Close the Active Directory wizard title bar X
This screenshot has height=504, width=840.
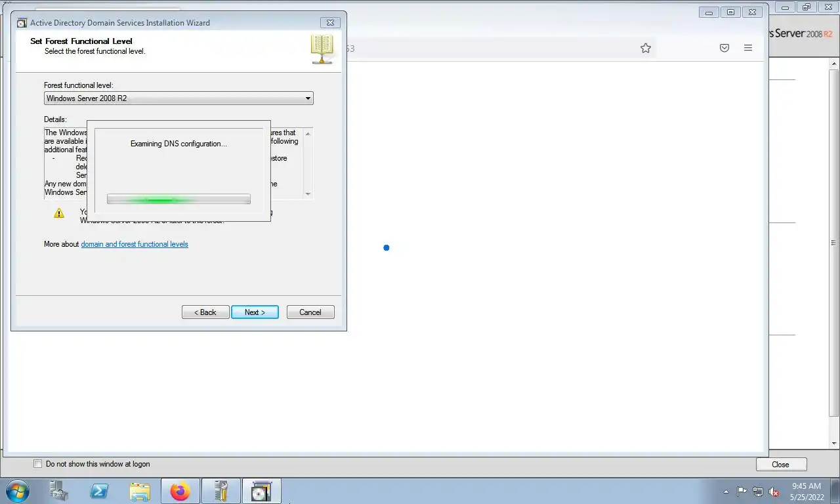pos(331,22)
